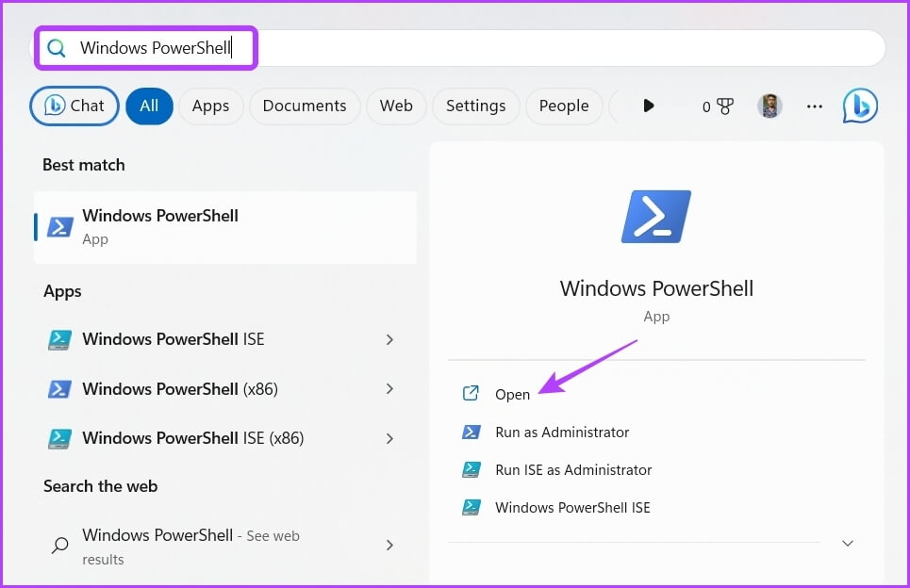Select the All filter tab

149,106
